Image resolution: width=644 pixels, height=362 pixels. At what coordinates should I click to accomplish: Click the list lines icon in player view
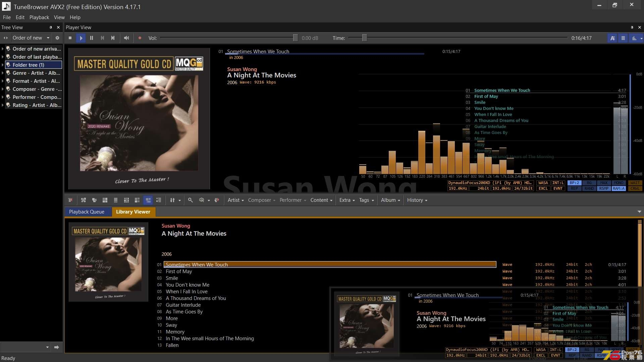pyautogui.click(x=623, y=38)
